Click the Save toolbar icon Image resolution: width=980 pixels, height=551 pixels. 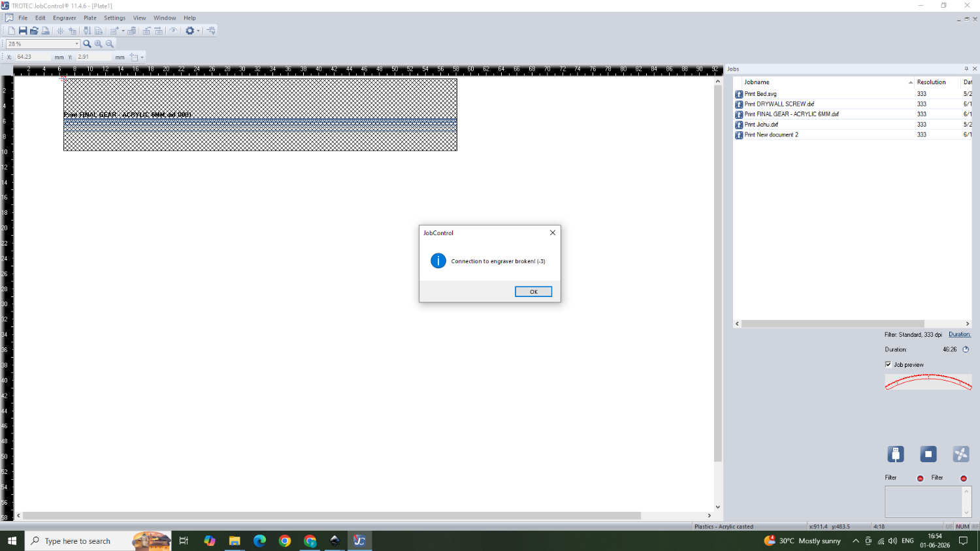[23, 31]
